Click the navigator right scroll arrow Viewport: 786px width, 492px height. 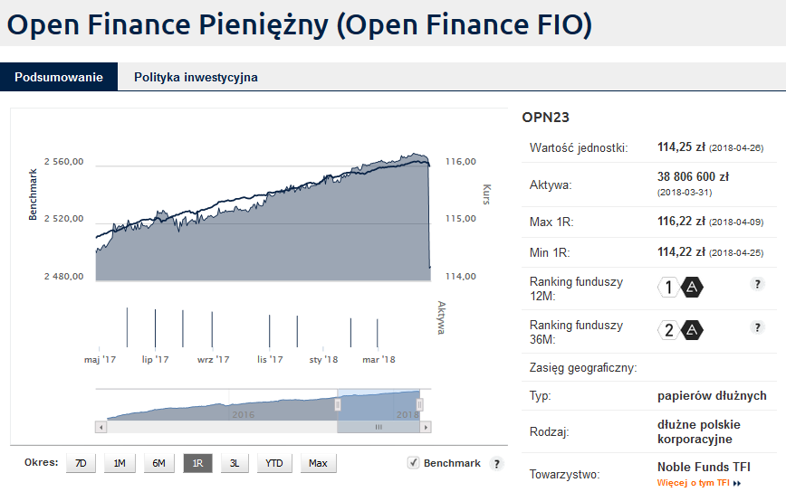pyautogui.click(x=426, y=427)
